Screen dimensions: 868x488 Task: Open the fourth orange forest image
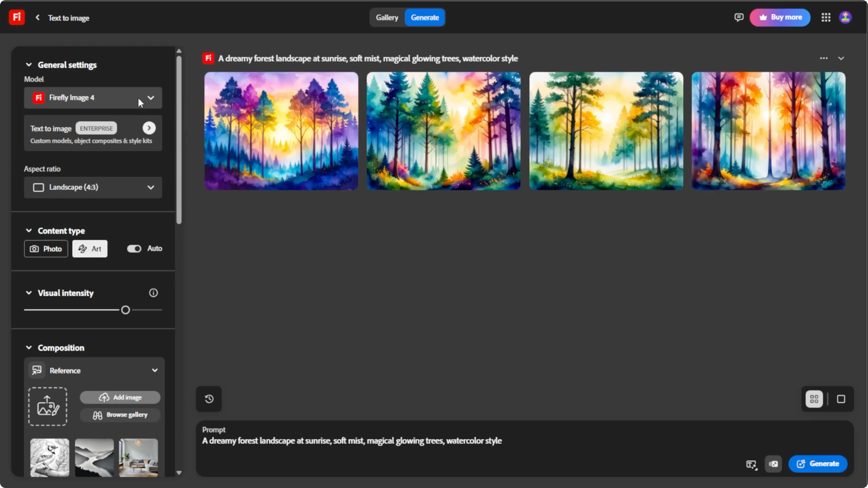click(x=769, y=131)
